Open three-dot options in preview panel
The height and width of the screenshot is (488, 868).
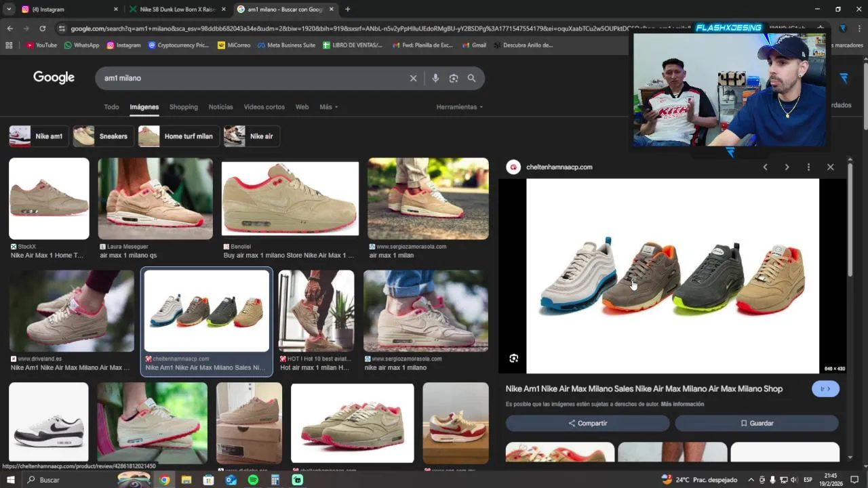808,167
